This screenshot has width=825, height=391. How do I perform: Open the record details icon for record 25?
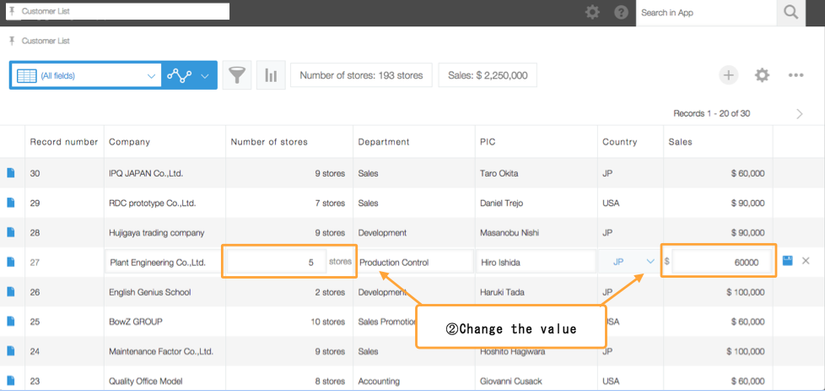[x=11, y=321]
